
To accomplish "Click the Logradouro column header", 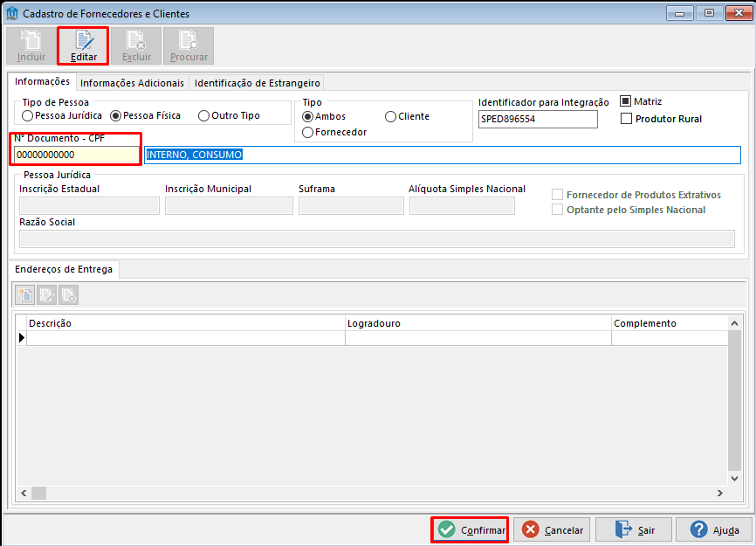I will click(478, 323).
